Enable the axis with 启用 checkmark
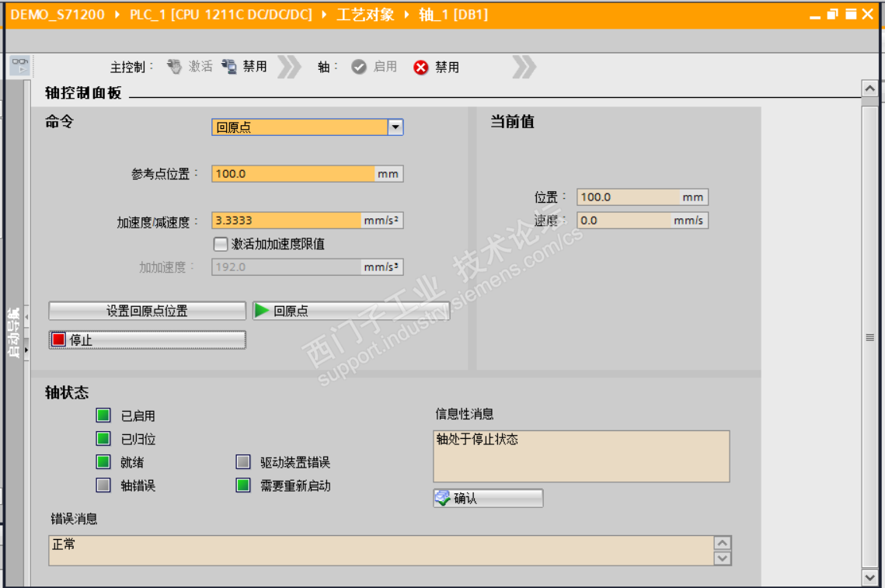 (x=375, y=67)
